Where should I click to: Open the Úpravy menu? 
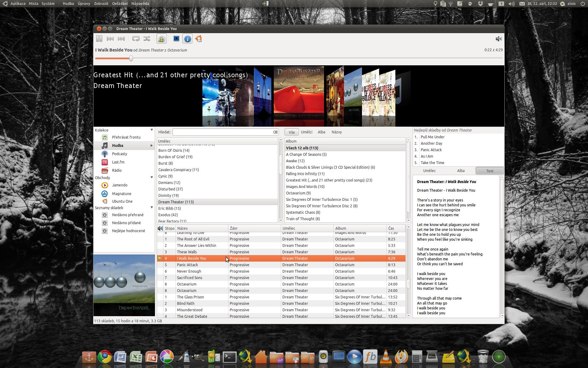[x=84, y=4]
